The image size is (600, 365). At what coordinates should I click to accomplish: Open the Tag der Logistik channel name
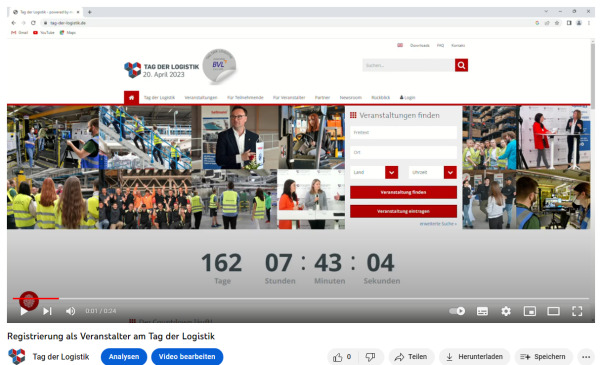[61, 357]
